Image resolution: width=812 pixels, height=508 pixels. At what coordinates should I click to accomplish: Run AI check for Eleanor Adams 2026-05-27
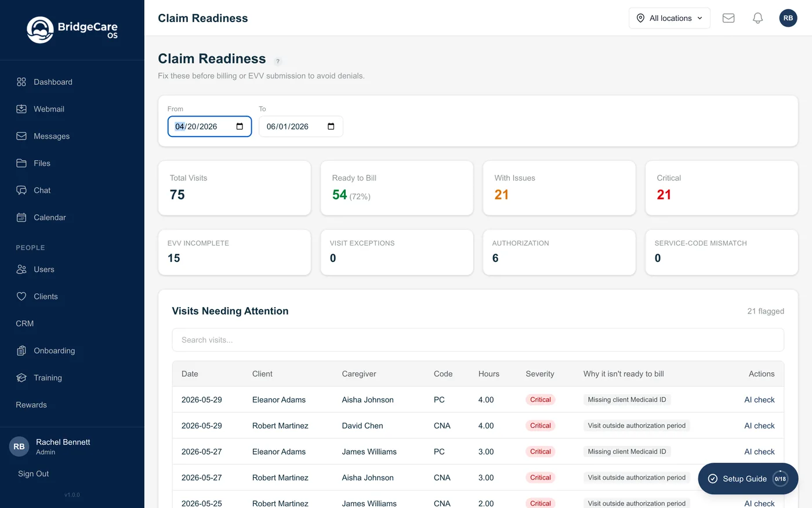pyautogui.click(x=759, y=452)
